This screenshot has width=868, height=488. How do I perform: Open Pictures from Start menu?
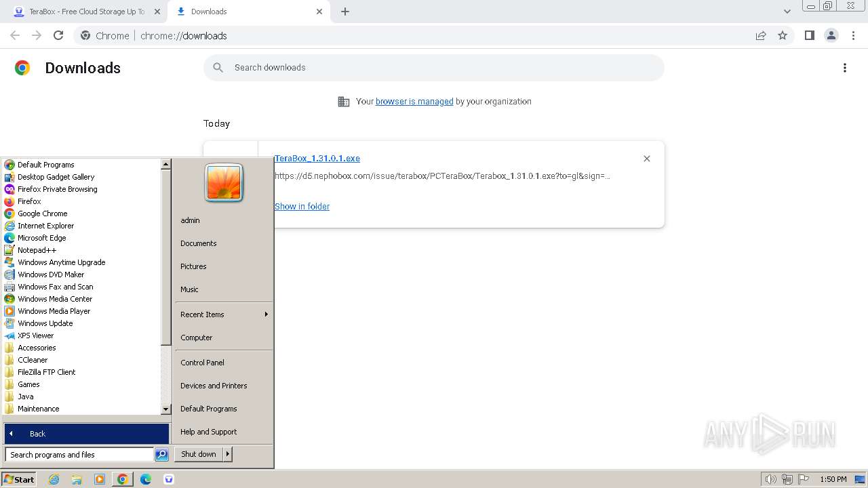click(193, 266)
